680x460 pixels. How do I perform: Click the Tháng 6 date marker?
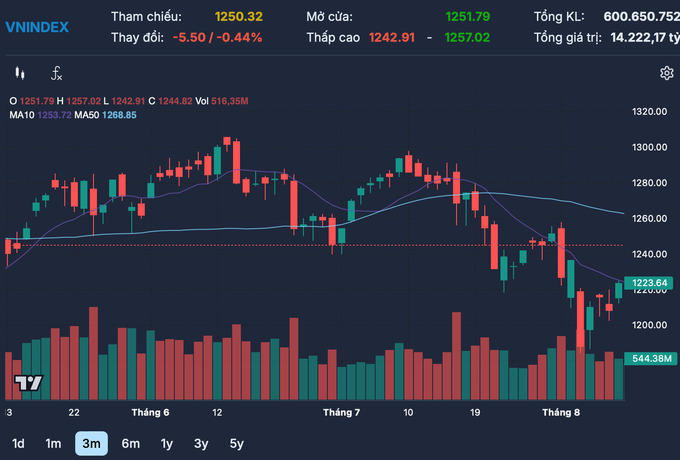150,412
